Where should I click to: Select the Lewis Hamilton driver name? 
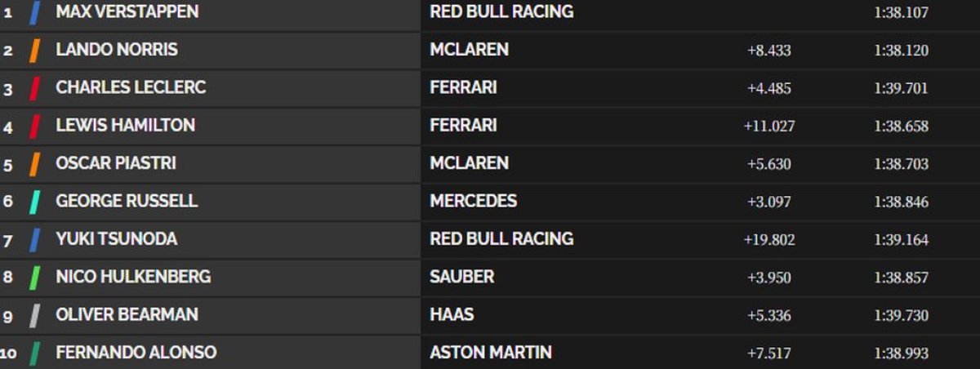pos(125,126)
